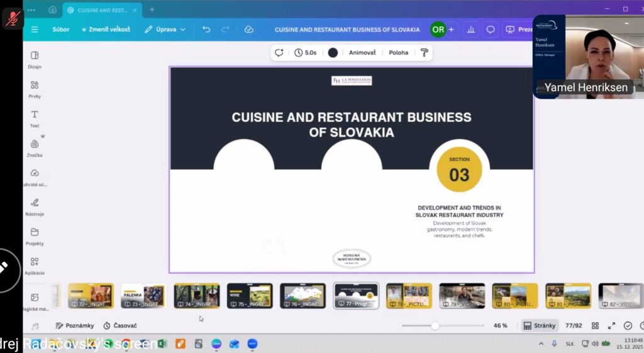Open the slide duration 5.0s setting
The image size is (644, 353).
pyautogui.click(x=306, y=53)
